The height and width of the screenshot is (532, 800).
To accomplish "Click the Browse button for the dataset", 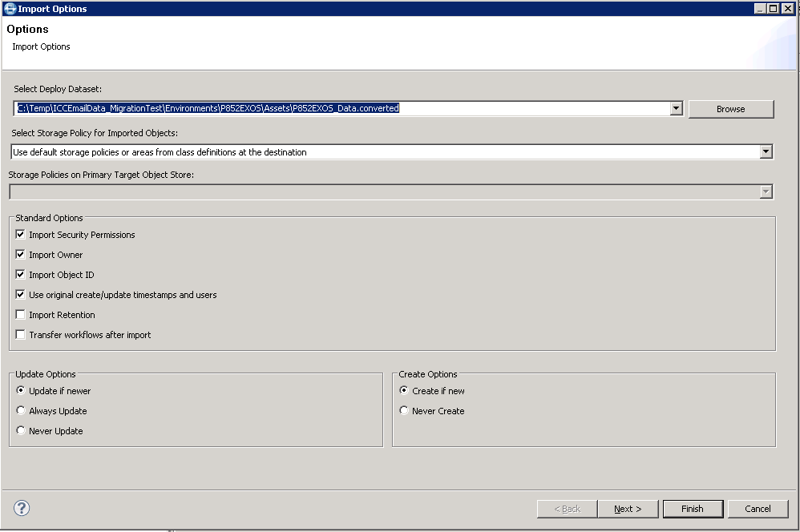I will (730, 108).
